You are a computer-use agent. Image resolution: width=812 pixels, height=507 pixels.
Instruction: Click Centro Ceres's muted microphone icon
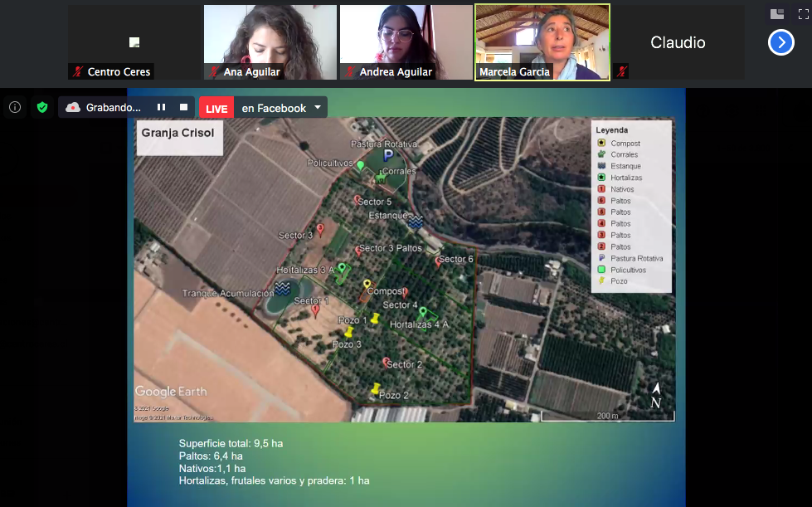(x=78, y=71)
